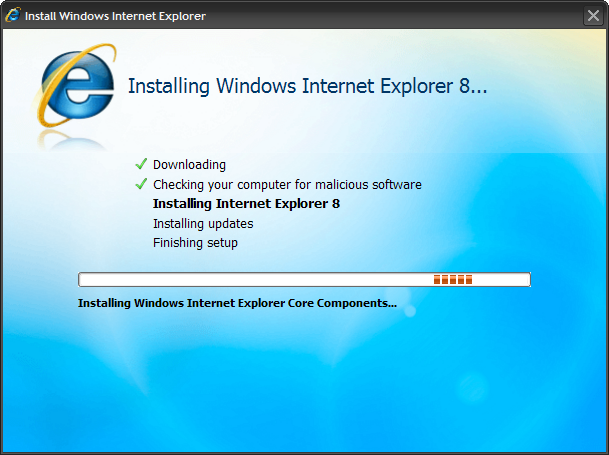Click the "Finishing setup" step text
The height and width of the screenshot is (455, 609).
point(195,243)
